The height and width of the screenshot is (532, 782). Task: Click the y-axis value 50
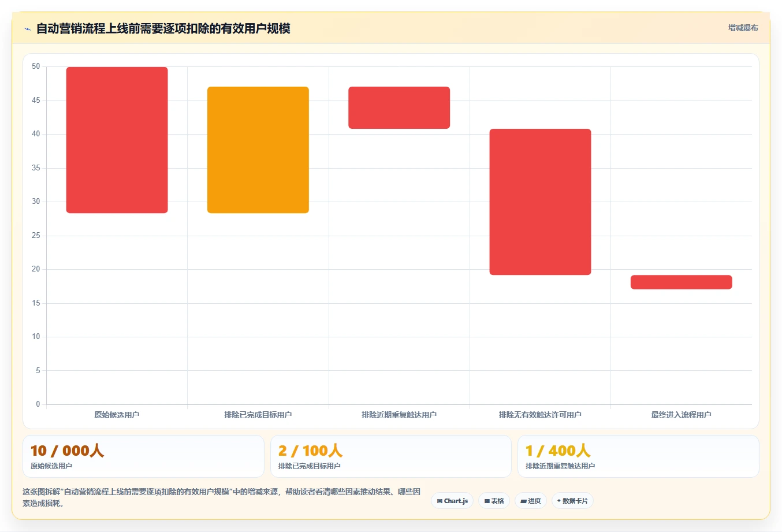(x=36, y=66)
